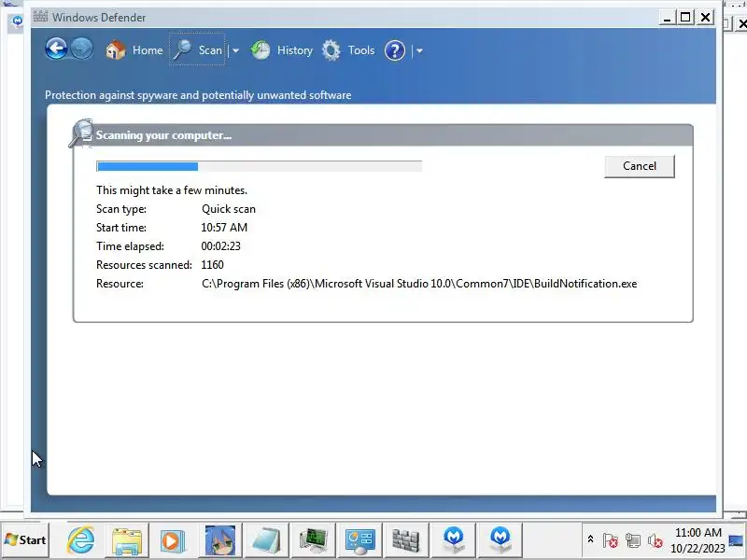Click the Home label in toolbar
747x560 pixels.
[148, 50]
